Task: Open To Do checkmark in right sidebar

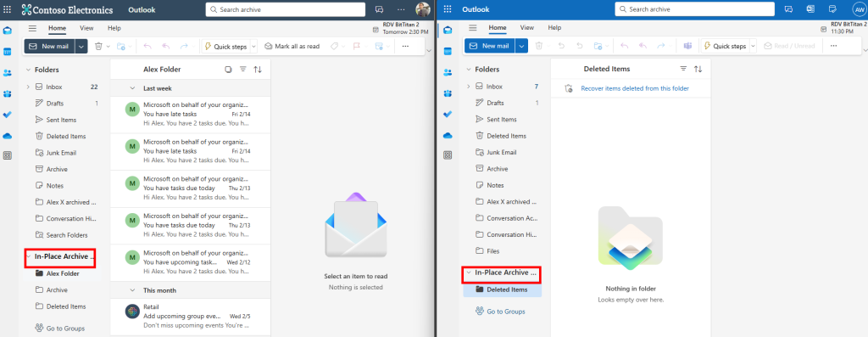Action: click(x=448, y=115)
